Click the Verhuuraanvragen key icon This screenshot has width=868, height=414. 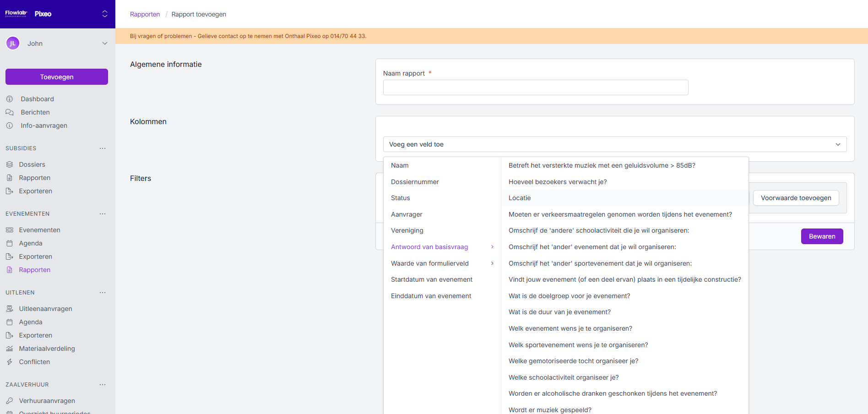(x=10, y=401)
